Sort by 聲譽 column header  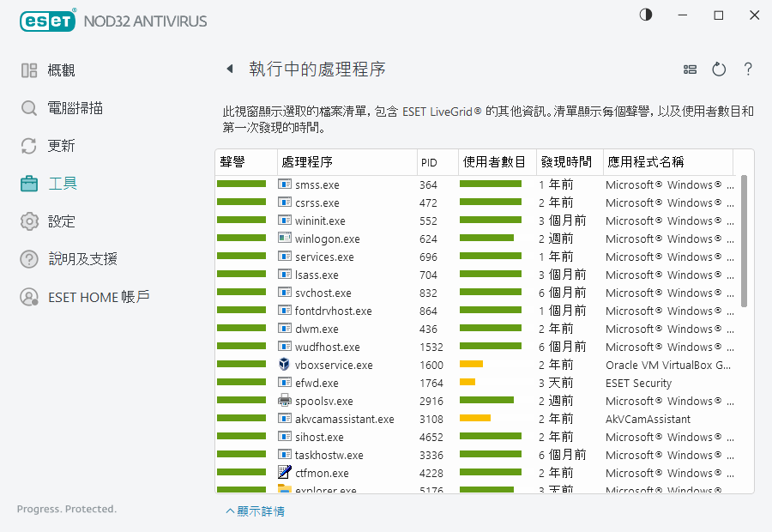pyautogui.click(x=246, y=162)
